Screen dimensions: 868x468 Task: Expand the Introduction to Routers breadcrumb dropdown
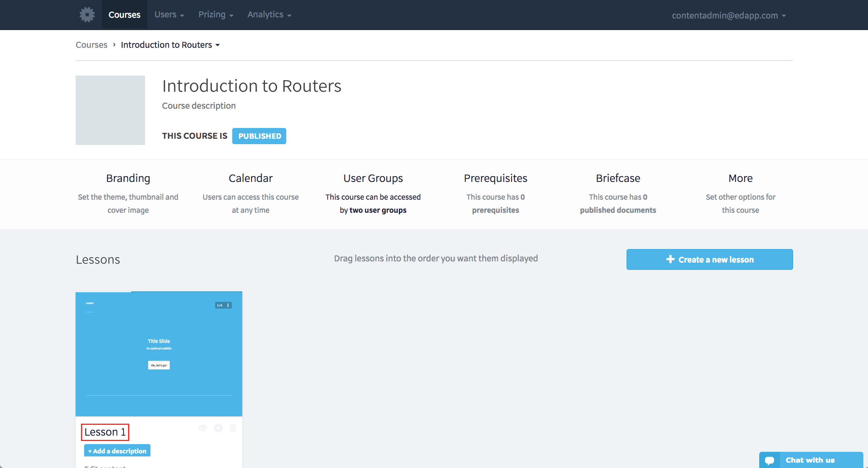pos(170,45)
